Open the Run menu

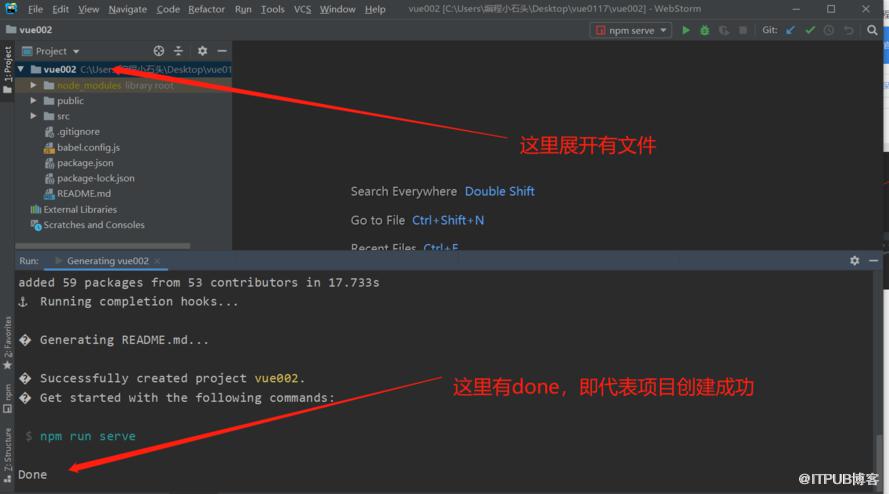pos(243,9)
